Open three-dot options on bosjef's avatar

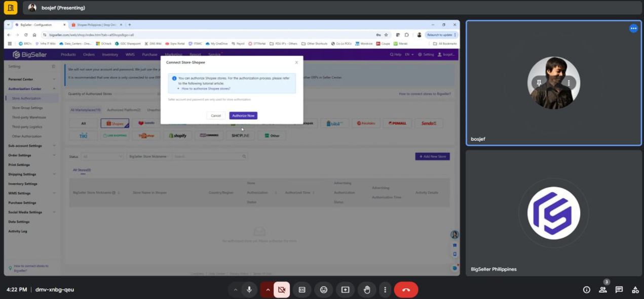(569, 83)
